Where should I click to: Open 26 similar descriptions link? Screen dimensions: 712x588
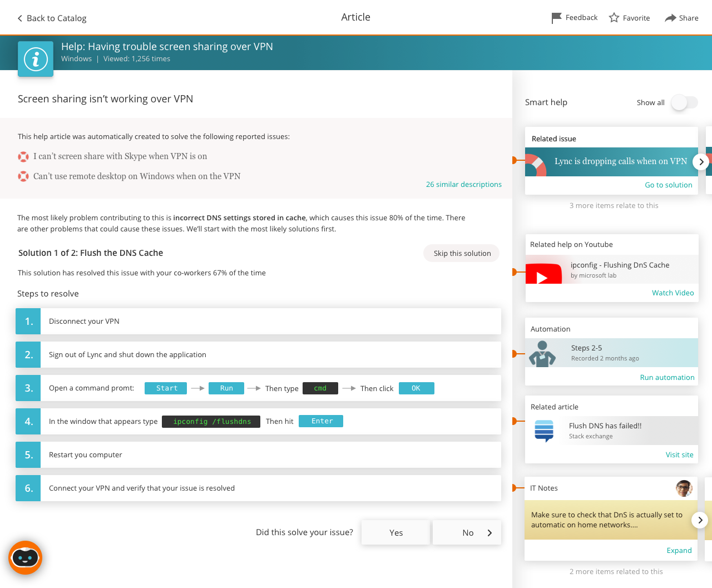[464, 184]
